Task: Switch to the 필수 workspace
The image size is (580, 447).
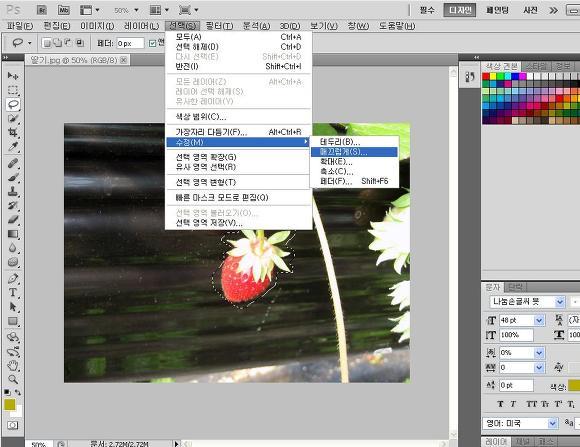Action: point(426,10)
